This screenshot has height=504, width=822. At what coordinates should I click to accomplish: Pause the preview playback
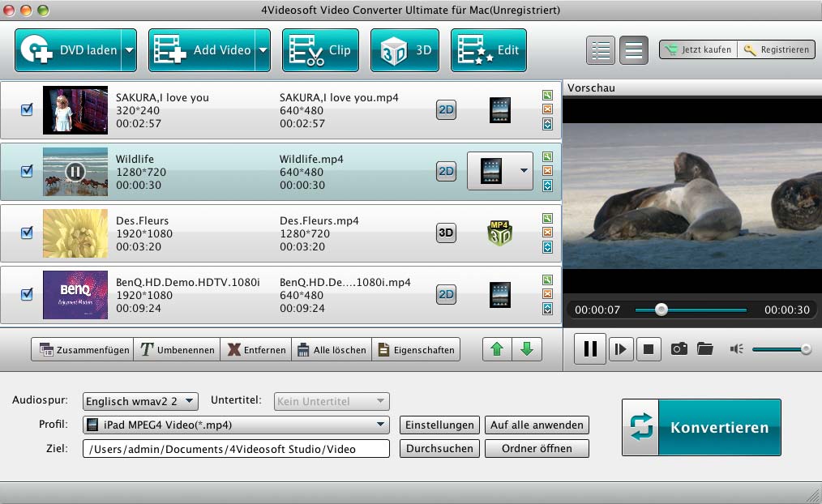[590, 349]
